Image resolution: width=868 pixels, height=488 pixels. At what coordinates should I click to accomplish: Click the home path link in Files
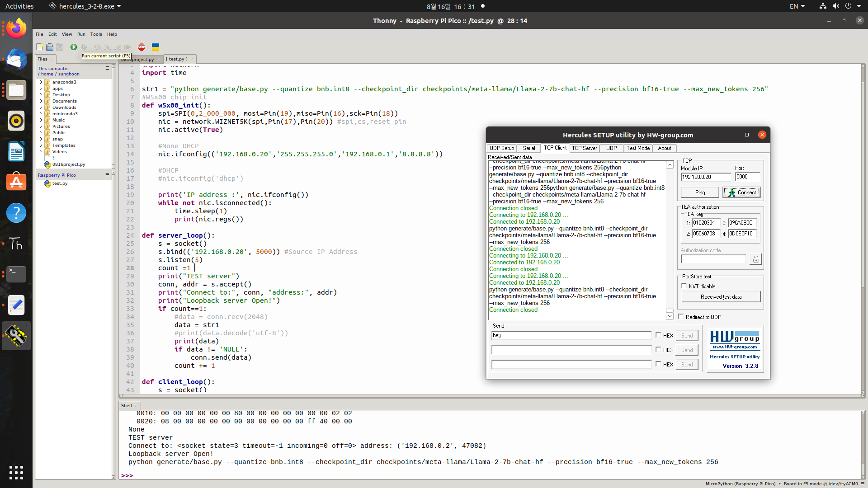(47, 74)
